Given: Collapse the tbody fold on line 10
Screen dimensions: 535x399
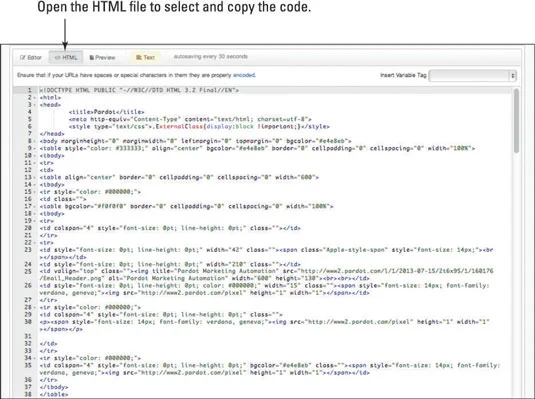Looking at the screenshot, I should (x=34, y=156).
